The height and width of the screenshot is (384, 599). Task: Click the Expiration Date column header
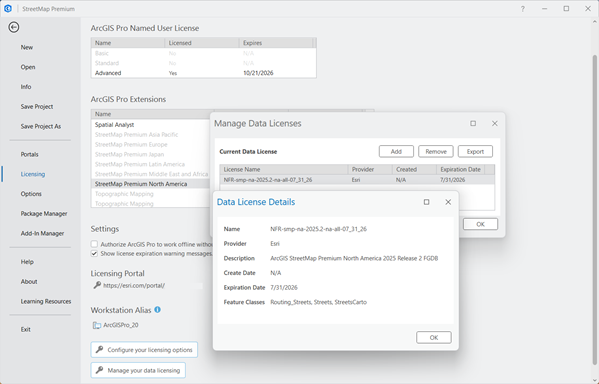click(460, 169)
